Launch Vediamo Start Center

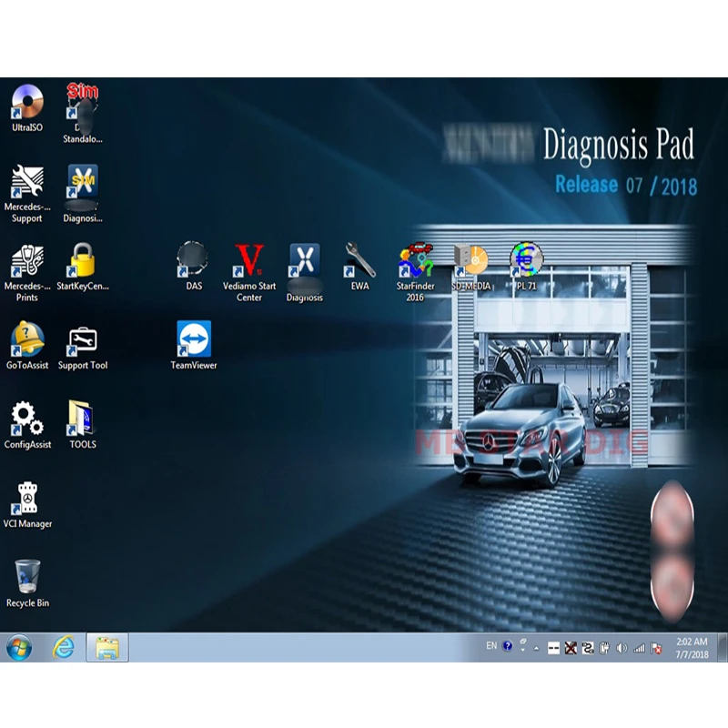pyautogui.click(x=249, y=272)
